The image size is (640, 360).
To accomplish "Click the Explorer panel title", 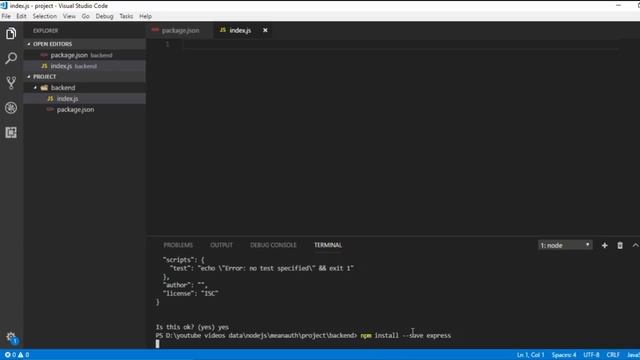I will 46,31.
